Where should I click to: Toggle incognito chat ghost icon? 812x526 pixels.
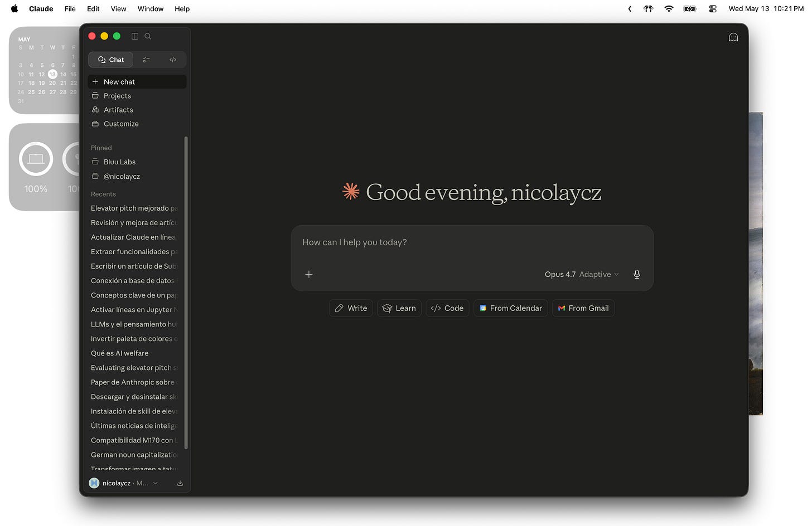tap(733, 37)
